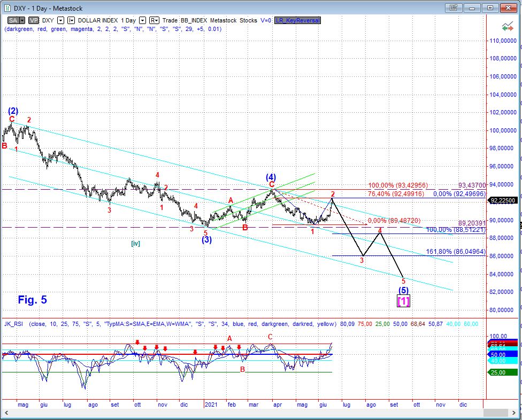Open the bar-style dropdown before DOLLAR INDEX
Screen dimensions: 522x420
click(x=71, y=20)
